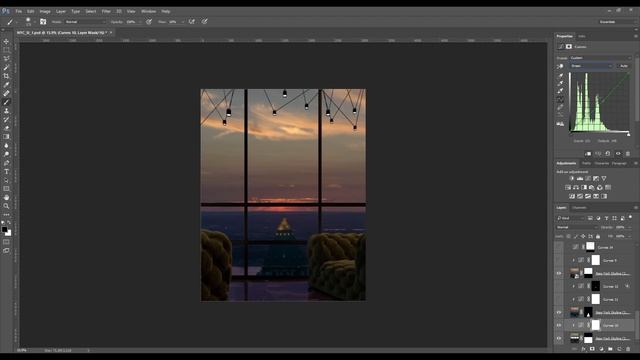Toggle Quick Mask mode in the toolbox
The width and height of the screenshot is (640, 360).
pyautogui.click(x=6, y=242)
